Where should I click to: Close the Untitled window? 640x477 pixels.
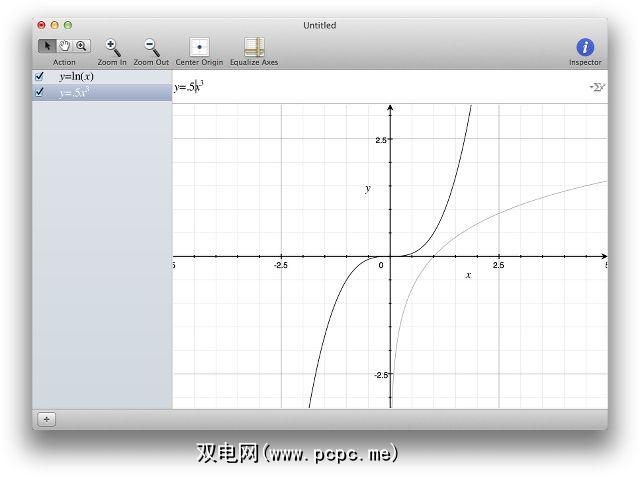pyautogui.click(x=41, y=25)
